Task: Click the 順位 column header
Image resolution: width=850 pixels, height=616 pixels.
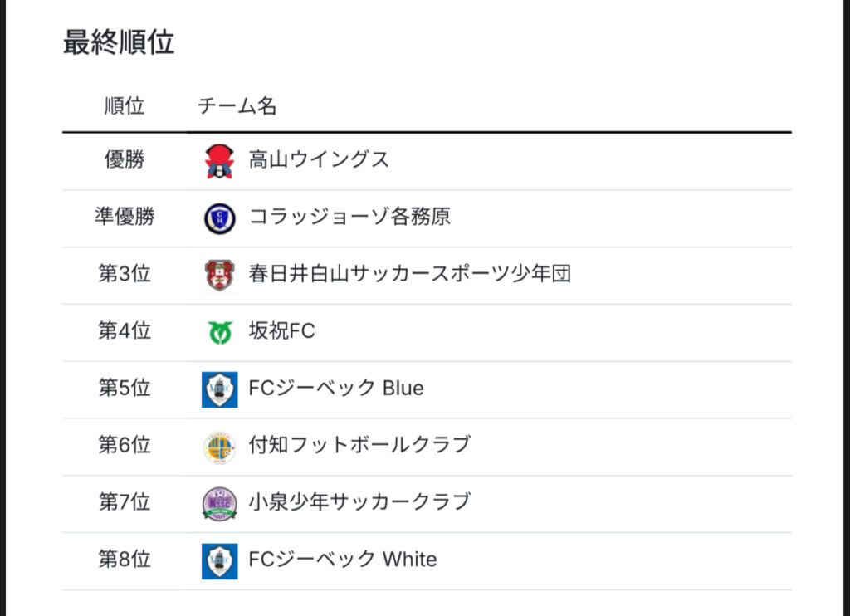Action: [125, 106]
